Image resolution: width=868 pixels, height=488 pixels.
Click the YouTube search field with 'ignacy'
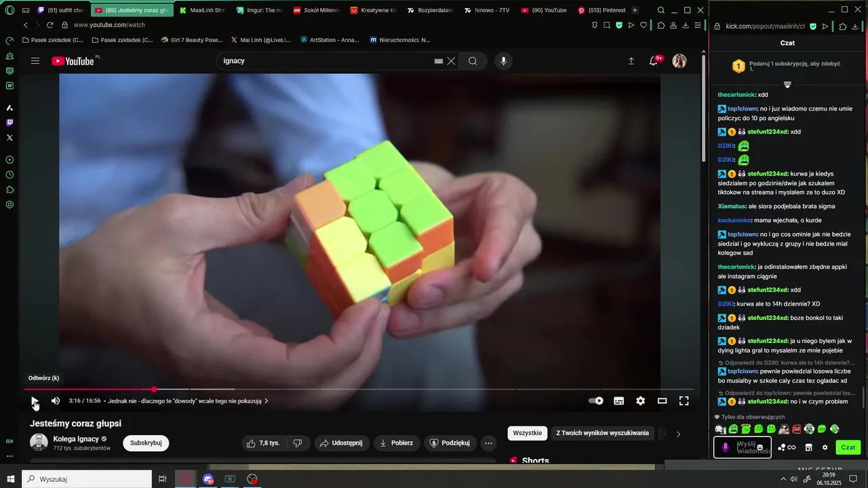[325, 61]
